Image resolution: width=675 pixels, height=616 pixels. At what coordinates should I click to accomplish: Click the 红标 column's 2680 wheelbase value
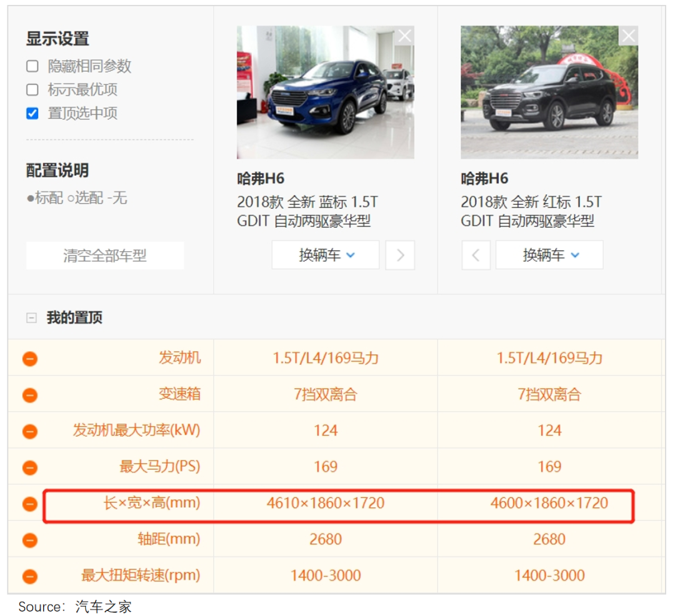[x=549, y=539]
